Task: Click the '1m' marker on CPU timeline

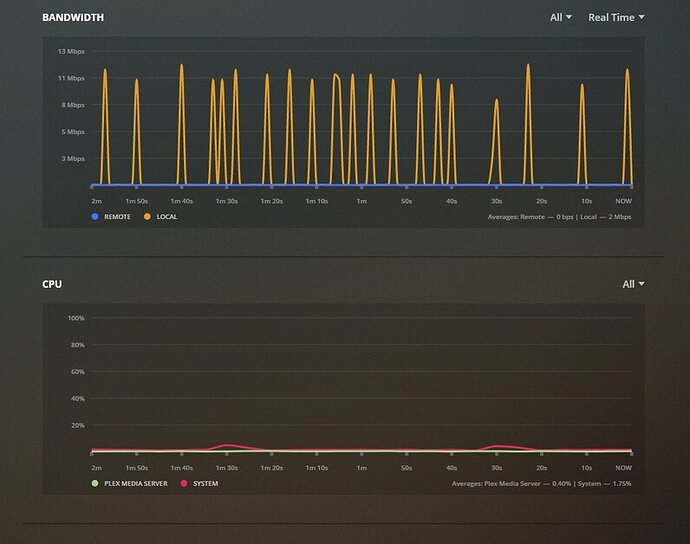Action: coord(362,468)
